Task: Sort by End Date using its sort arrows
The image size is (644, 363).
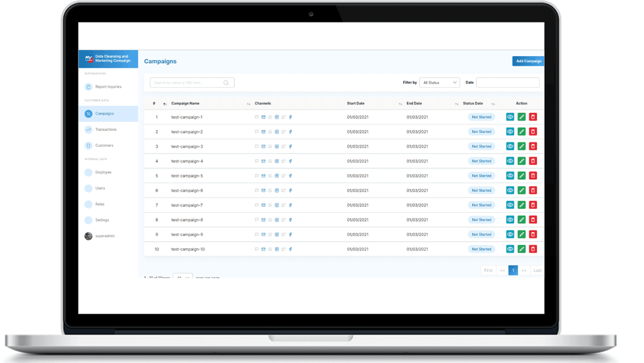Action: pyautogui.click(x=457, y=104)
